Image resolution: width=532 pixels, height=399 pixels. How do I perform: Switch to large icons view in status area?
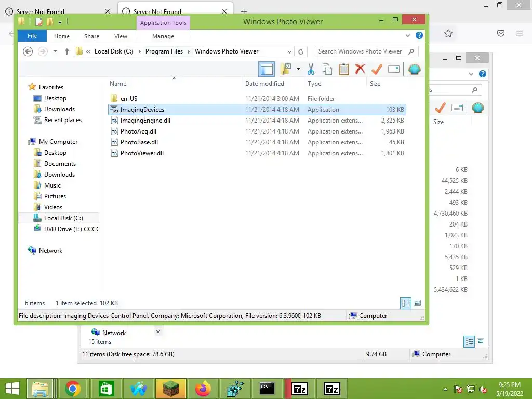[417, 303]
